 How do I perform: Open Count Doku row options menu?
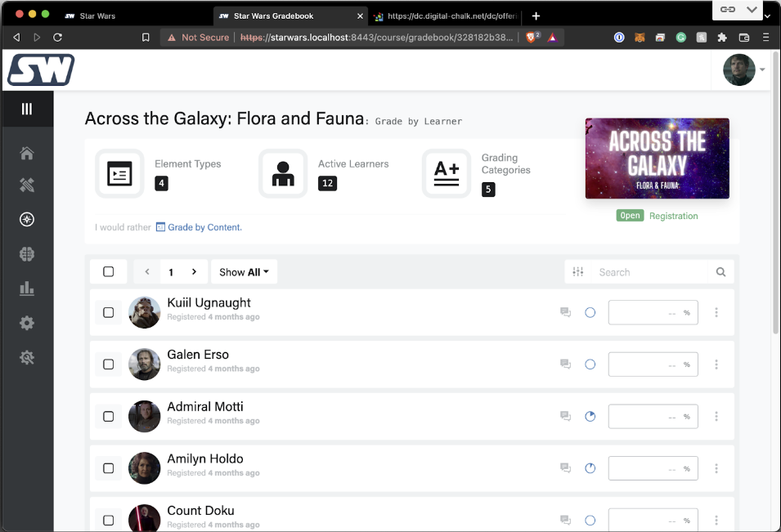716,520
